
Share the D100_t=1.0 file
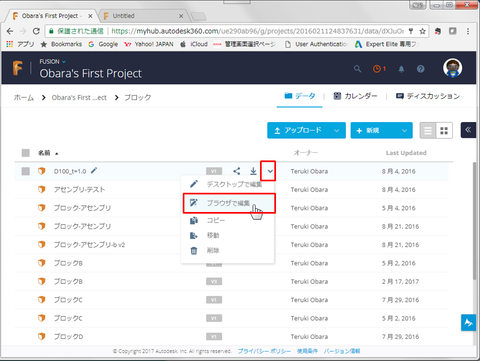tap(237, 171)
